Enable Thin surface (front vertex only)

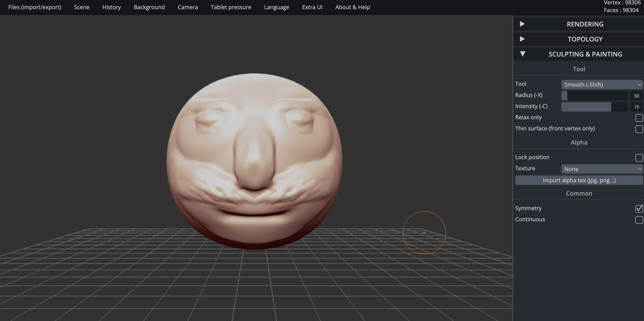(x=639, y=129)
